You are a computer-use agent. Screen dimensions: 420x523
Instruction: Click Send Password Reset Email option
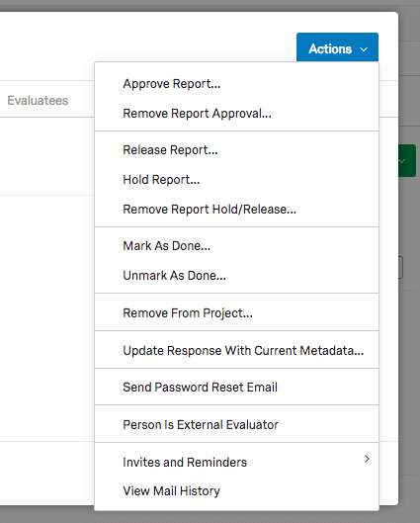236,388
